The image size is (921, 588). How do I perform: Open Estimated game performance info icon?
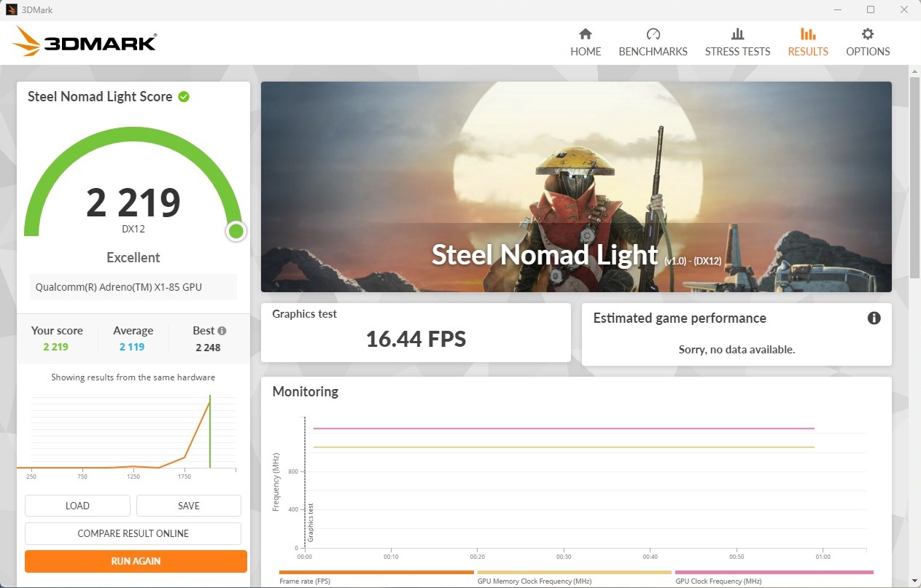(874, 318)
